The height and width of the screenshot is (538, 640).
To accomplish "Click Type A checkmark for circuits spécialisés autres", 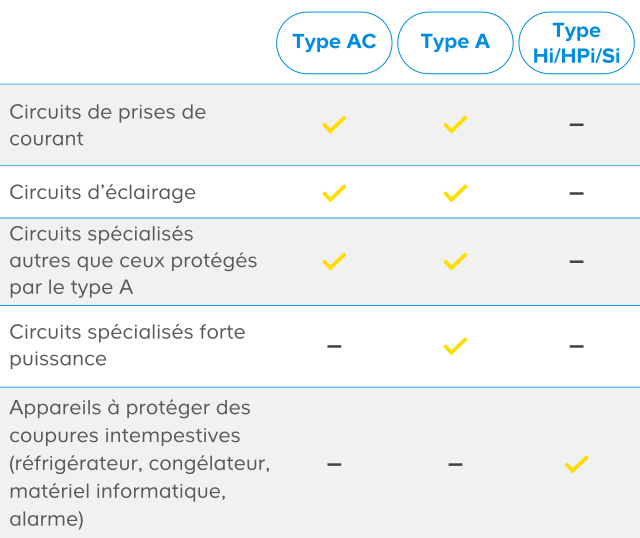I will (455, 261).
